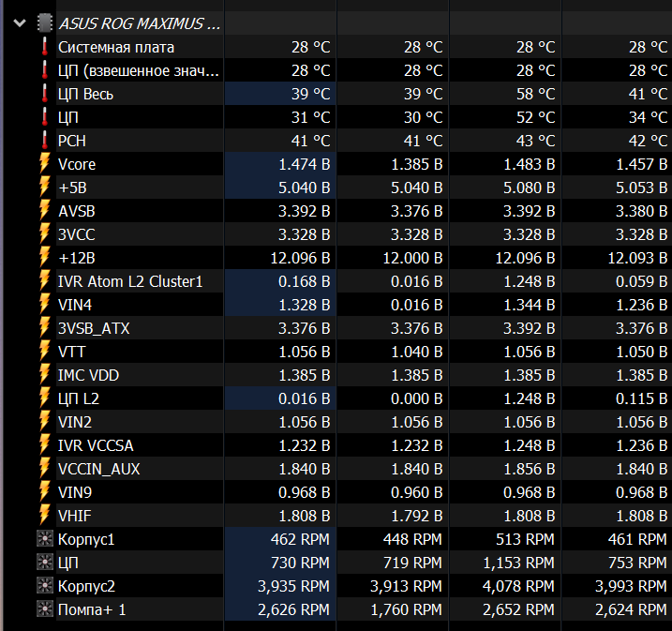Select the 3VSB_ATX sensor label
Viewport: 672px width, 631px height.
coord(94,328)
